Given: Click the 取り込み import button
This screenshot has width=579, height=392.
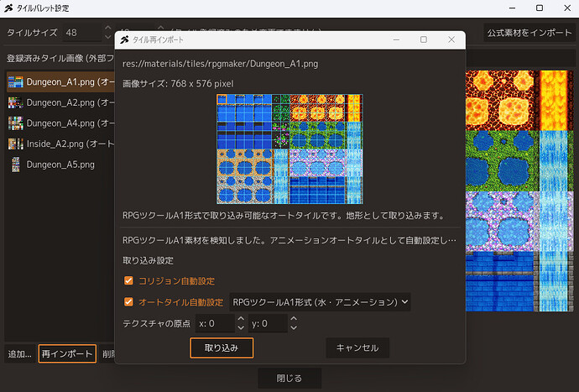Looking at the screenshot, I should (222, 348).
